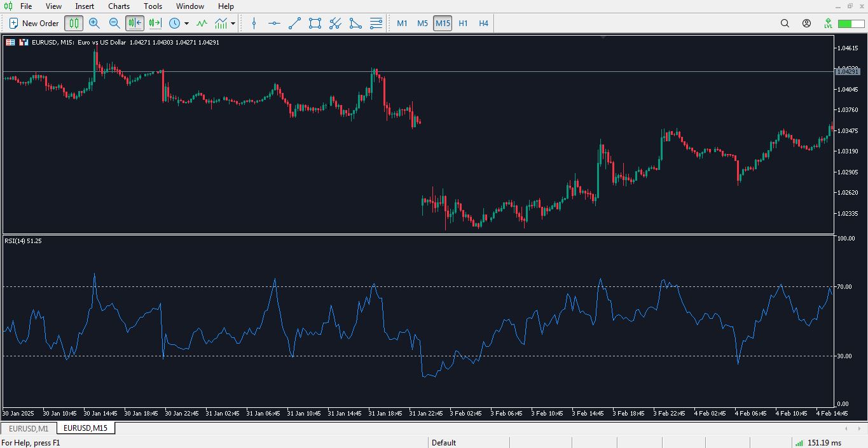Pick the rectangle shapes tool

click(315, 24)
